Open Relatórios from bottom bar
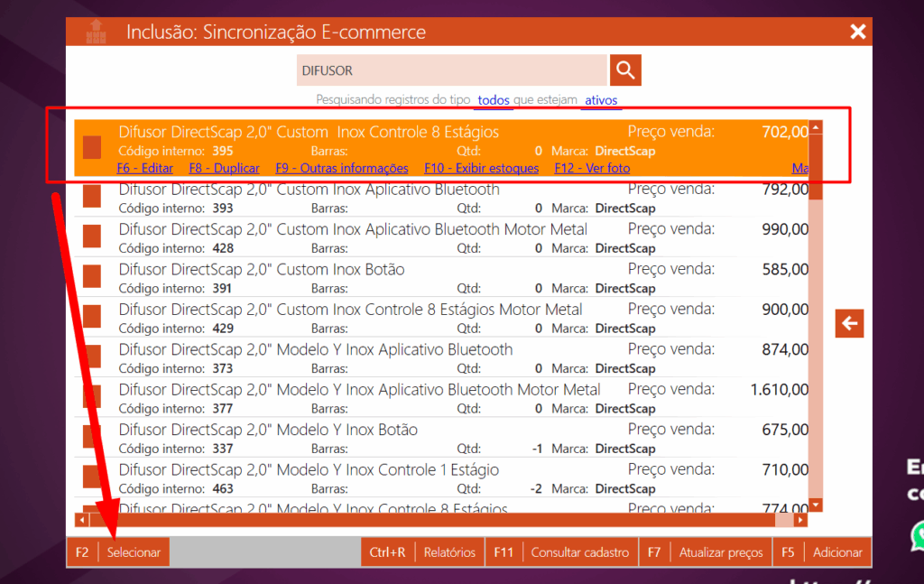This screenshot has width=924, height=584. pos(449,552)
